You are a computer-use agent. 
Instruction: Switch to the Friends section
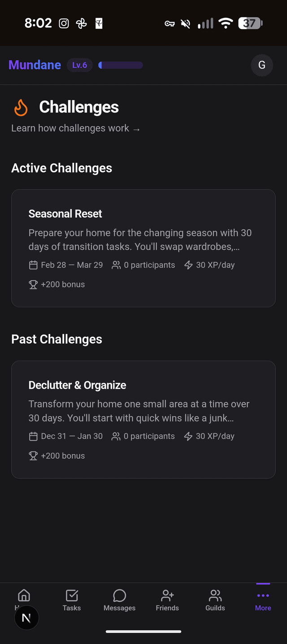click(167, 601)
